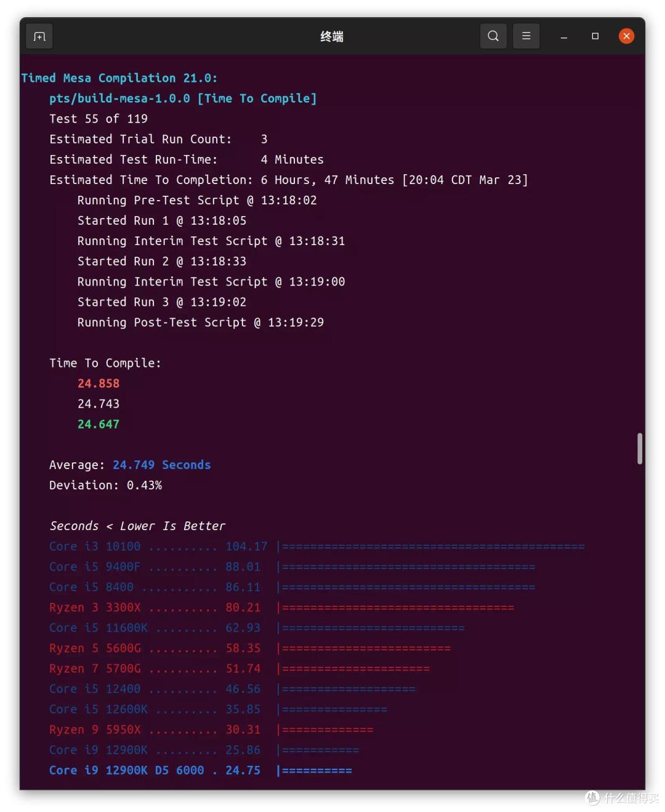Click the Core i5 12400 result row
Screen dimensions: 665x812
[233, 688]
